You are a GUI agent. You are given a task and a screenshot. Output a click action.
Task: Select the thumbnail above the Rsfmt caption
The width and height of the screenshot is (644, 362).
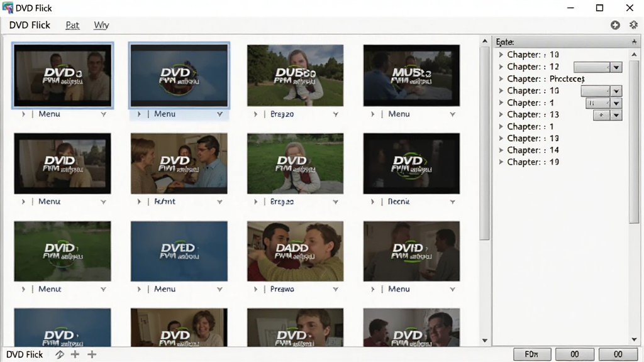(x=179, y=163)
